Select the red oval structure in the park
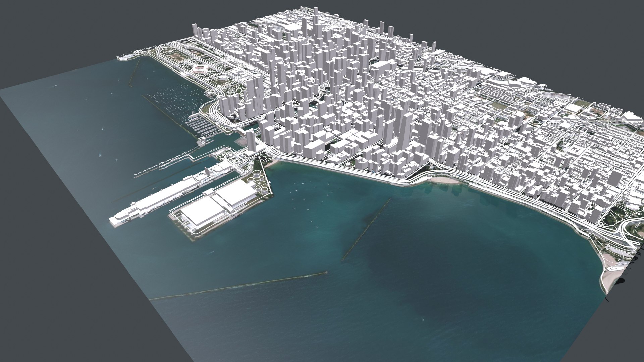This screenshot has height=362, width=644. [x=199, y=68]
